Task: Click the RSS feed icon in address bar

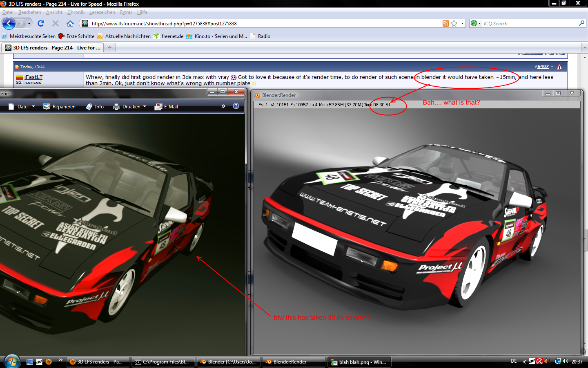Action: coord(445,23)
